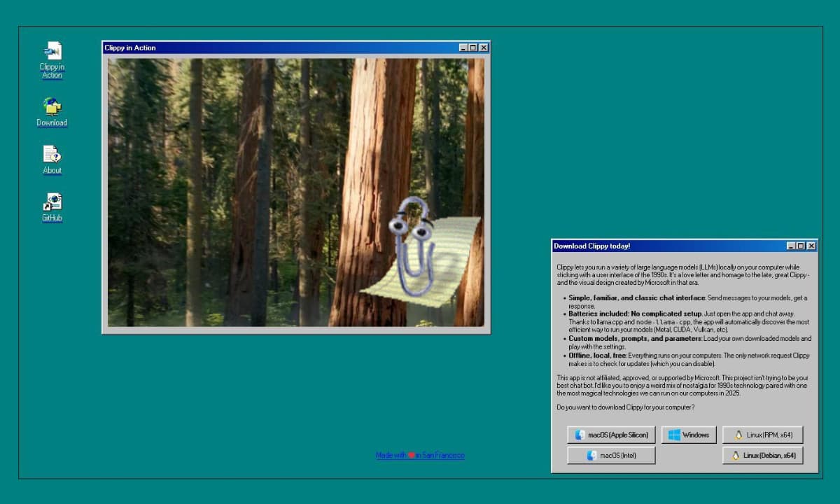This screenshot has height=504, width=840.
Task: Download the Windows version
Action: pos(689,435)
